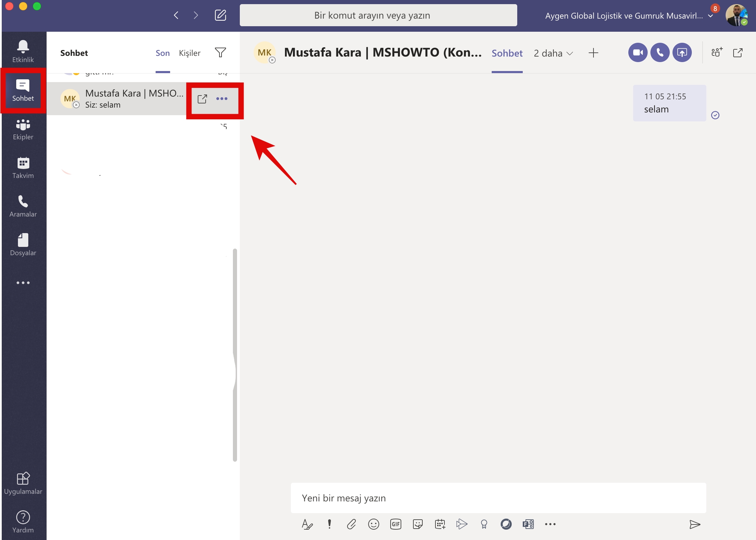Screen dimensions: 756x540
Task: Open the Dosyalar files section
Action: click(x=23, y=245)
